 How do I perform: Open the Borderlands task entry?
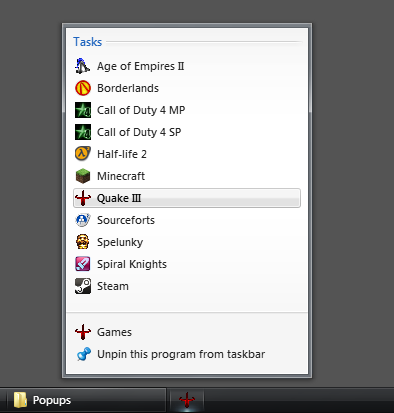coord(187,88)
